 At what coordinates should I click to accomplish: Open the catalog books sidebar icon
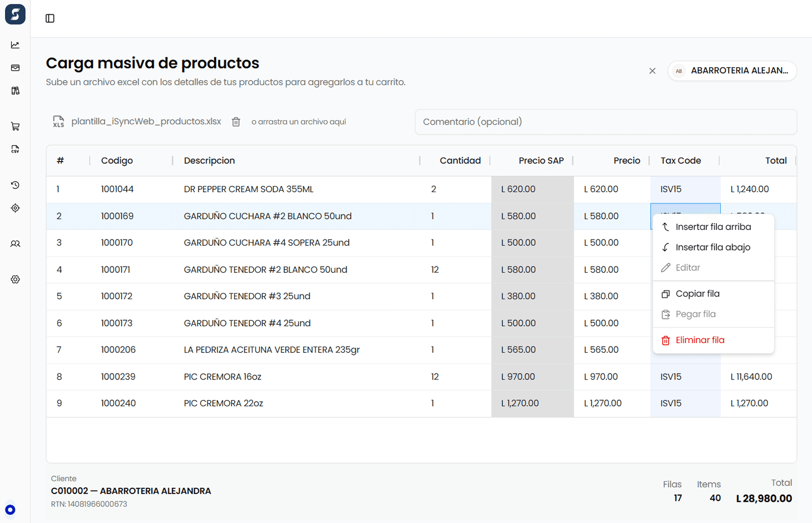coord(15,91)
